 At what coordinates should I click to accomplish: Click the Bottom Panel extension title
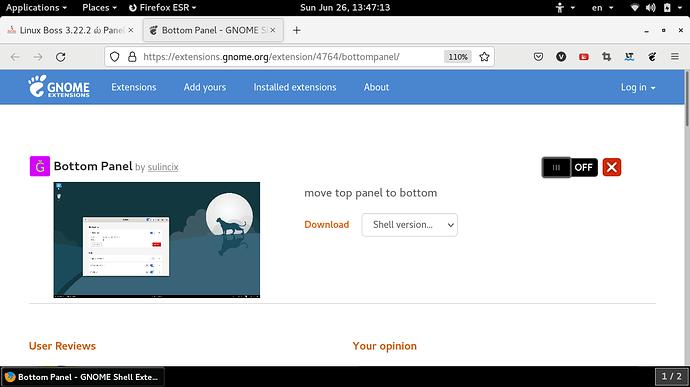pos(93,166)
